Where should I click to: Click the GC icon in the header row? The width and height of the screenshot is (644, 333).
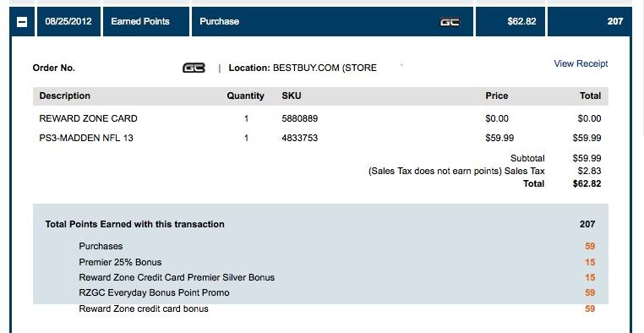point(450,22)
